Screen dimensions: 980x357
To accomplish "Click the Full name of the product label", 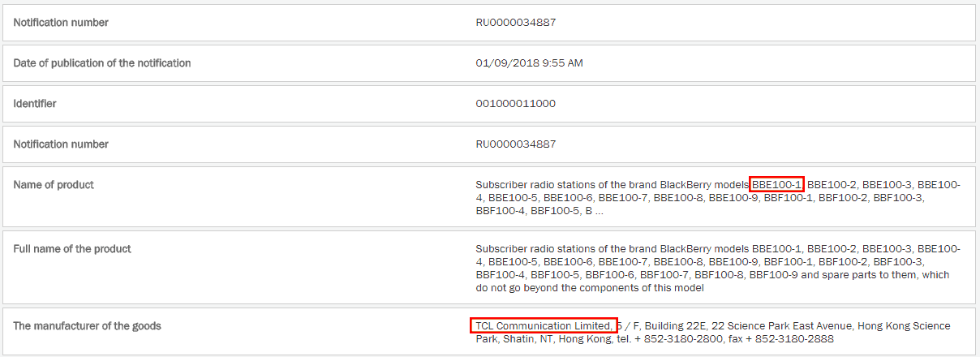I will (x=72, y=248).
